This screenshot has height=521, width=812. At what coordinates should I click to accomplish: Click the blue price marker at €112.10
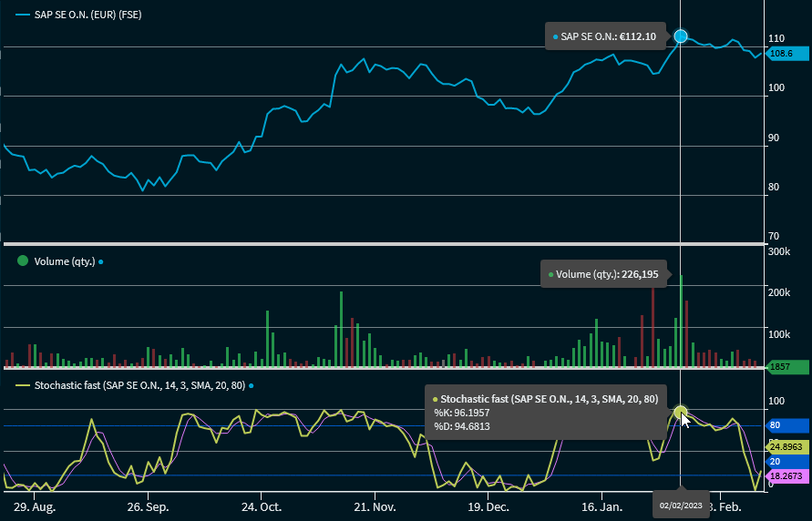tap(680, 36)
